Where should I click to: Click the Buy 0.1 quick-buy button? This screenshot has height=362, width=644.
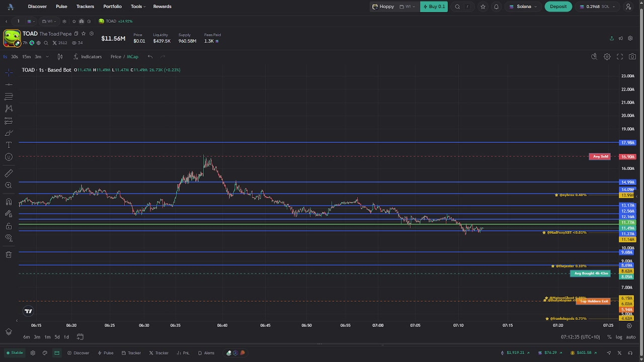click(x=434, y=7)
